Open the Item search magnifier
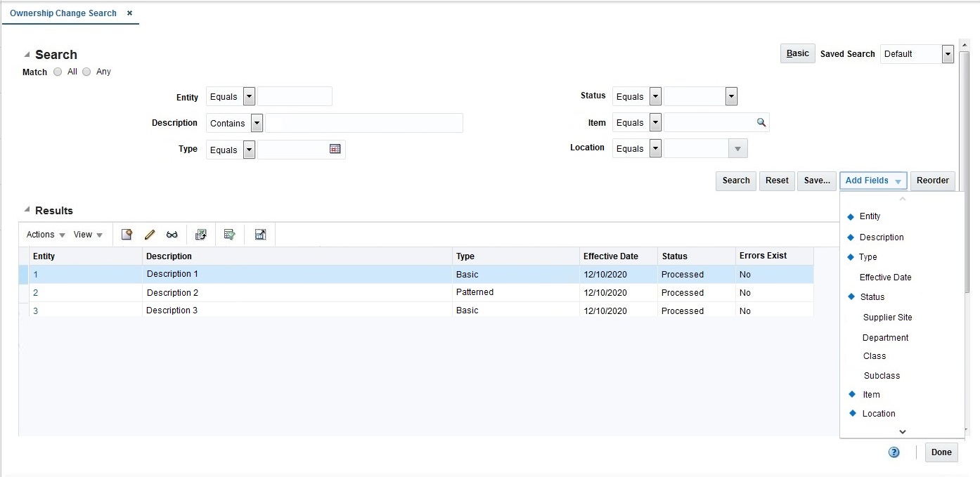Image resolution: width=980 pixels, height=477 pixels. point(761,122)
